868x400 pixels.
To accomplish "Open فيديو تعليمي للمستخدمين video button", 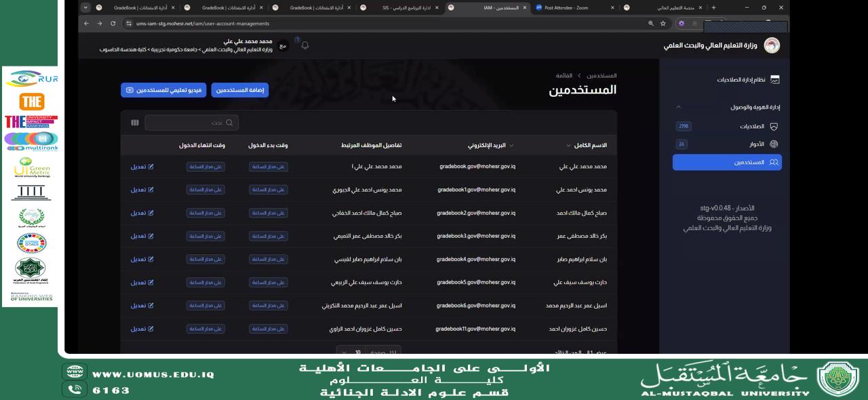I will 163,90.
